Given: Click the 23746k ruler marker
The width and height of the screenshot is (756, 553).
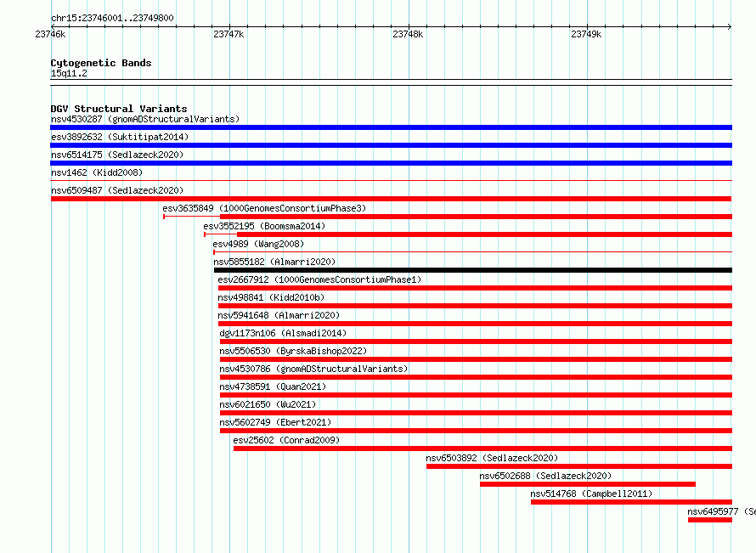Looking at the screenshot, I should click(x=50, y=34).
